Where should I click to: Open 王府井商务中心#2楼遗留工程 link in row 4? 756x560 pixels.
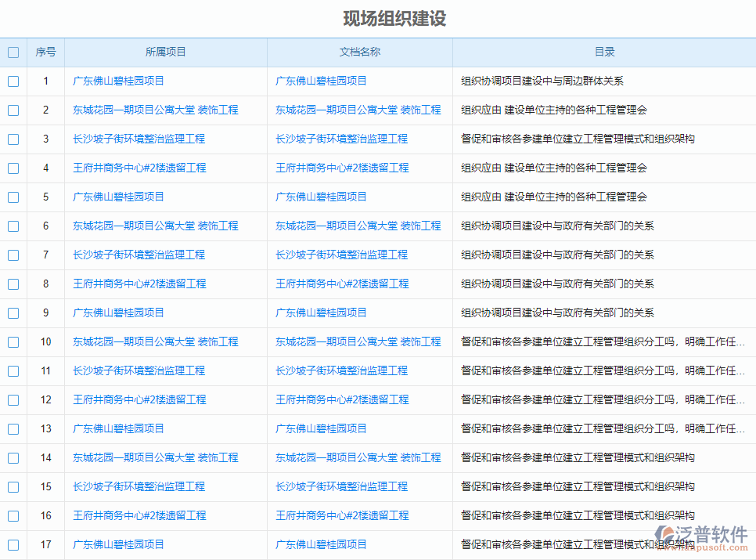pyautogui.click(x=133, y=168)
